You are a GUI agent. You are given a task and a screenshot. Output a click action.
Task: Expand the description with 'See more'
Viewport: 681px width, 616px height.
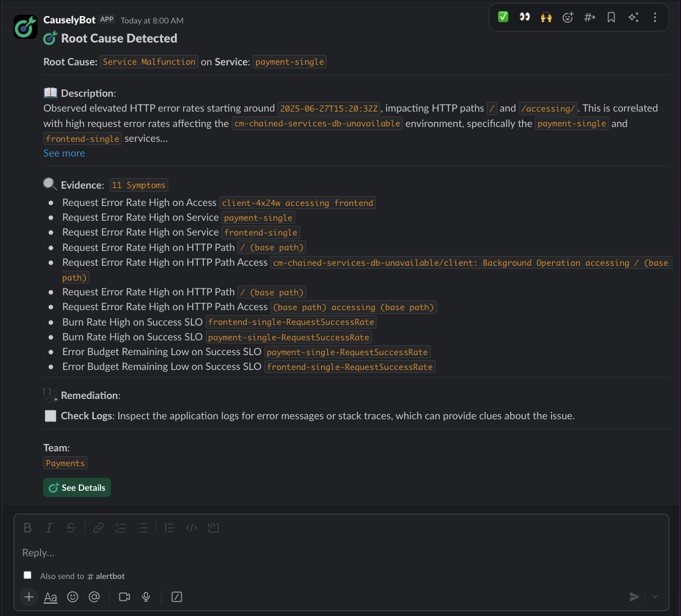64,153
